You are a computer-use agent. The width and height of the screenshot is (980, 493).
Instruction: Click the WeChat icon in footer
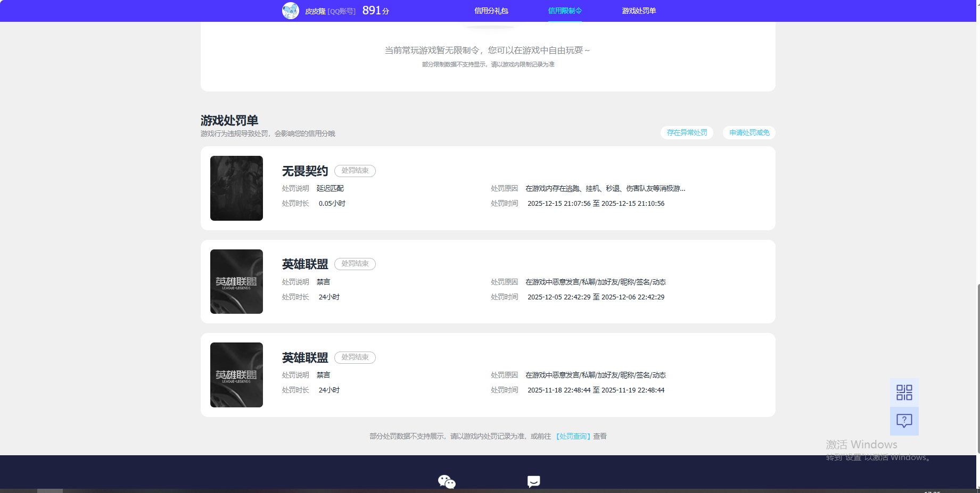(447, 482)
